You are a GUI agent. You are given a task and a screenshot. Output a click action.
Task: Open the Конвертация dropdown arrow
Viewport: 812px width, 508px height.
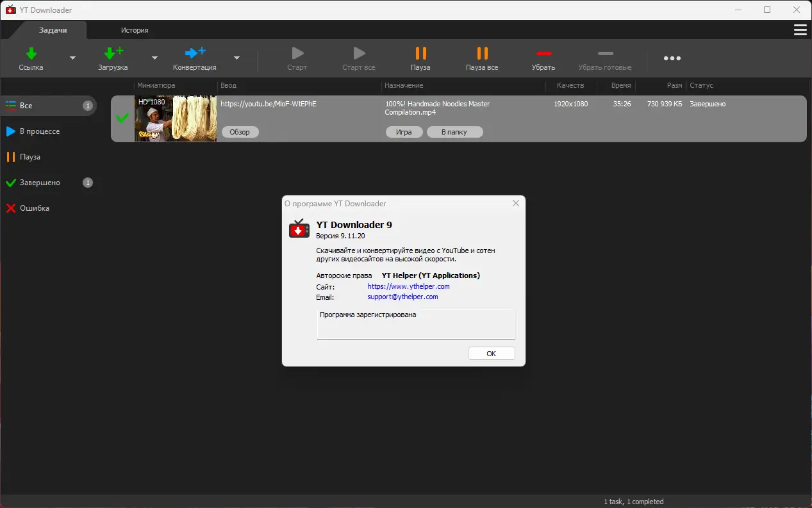click(236, 58)
